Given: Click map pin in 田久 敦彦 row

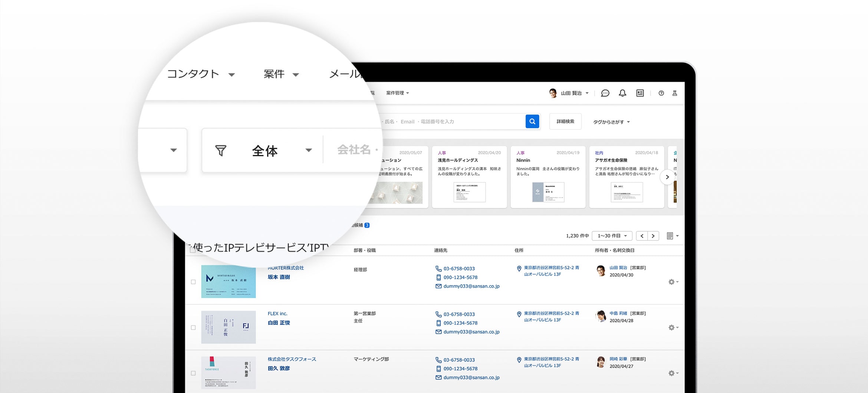Looking at the screenshot, I should (519, 360).
